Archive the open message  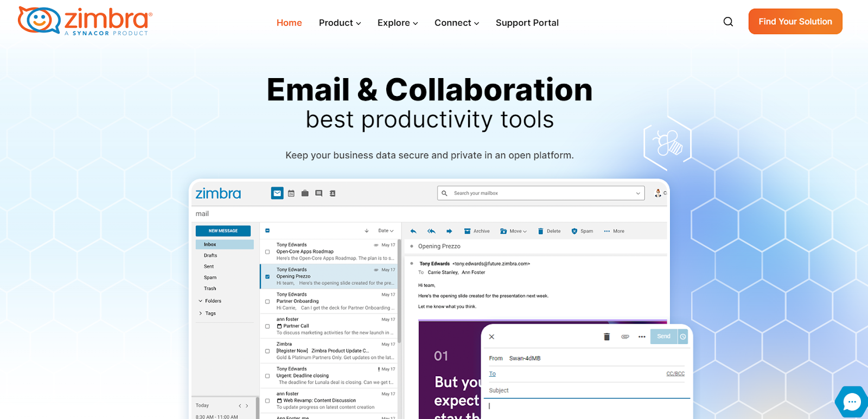[x=477, y=231]
